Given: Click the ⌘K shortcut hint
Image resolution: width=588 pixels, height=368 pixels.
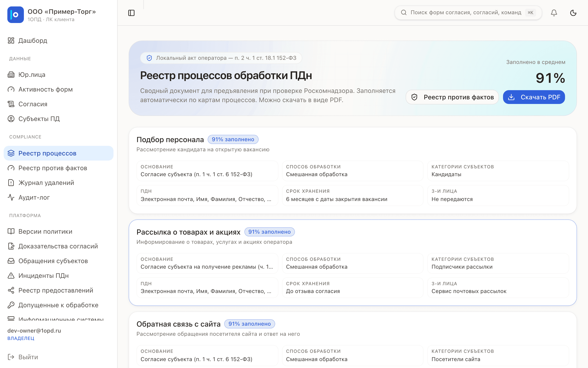Looking at the screenshot, I should tap(530, 12).
